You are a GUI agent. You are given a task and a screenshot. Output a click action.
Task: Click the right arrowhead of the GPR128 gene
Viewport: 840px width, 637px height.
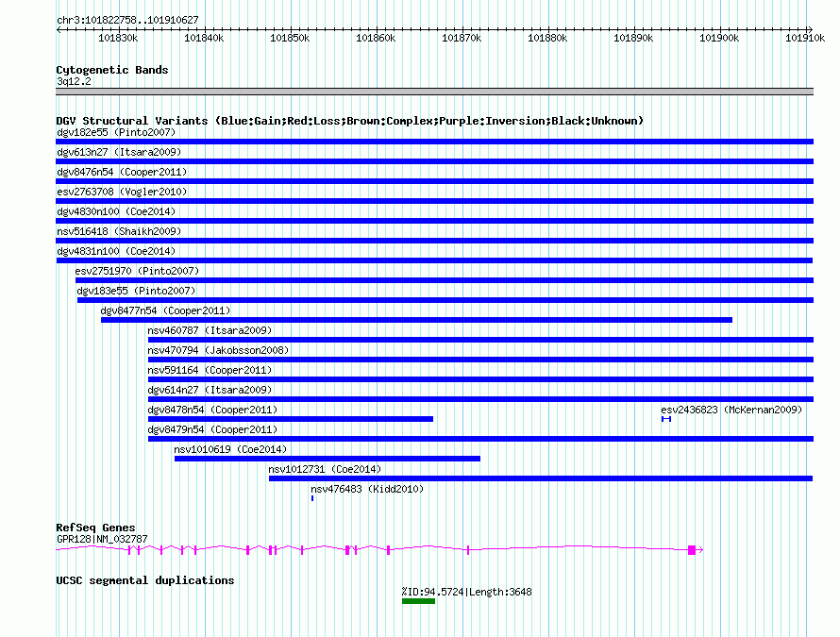pos(700,549)
